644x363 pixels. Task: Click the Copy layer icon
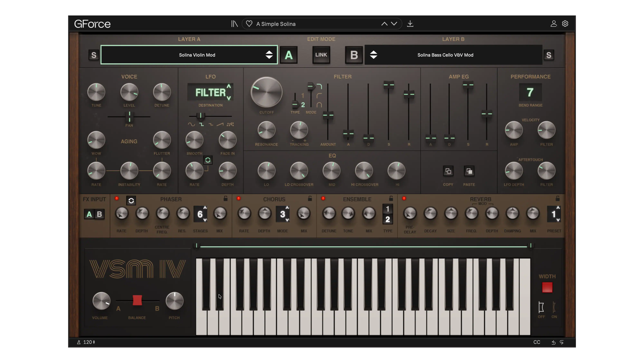coord(448,171)
